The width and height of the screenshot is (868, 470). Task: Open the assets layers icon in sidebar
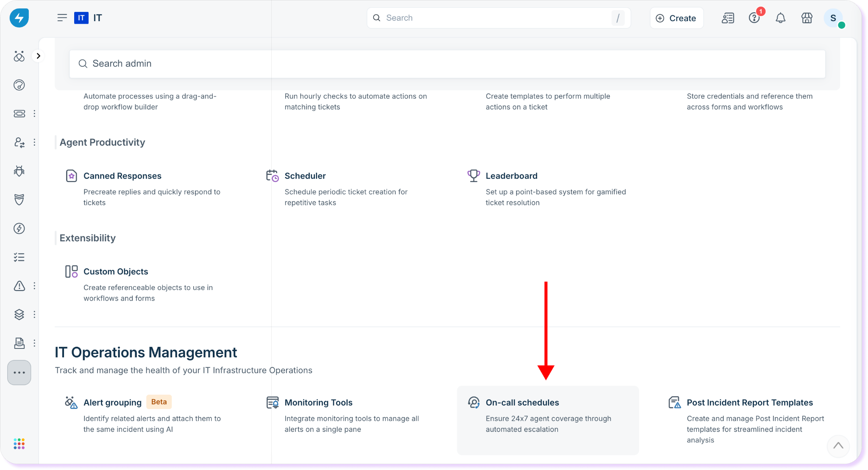19,314
